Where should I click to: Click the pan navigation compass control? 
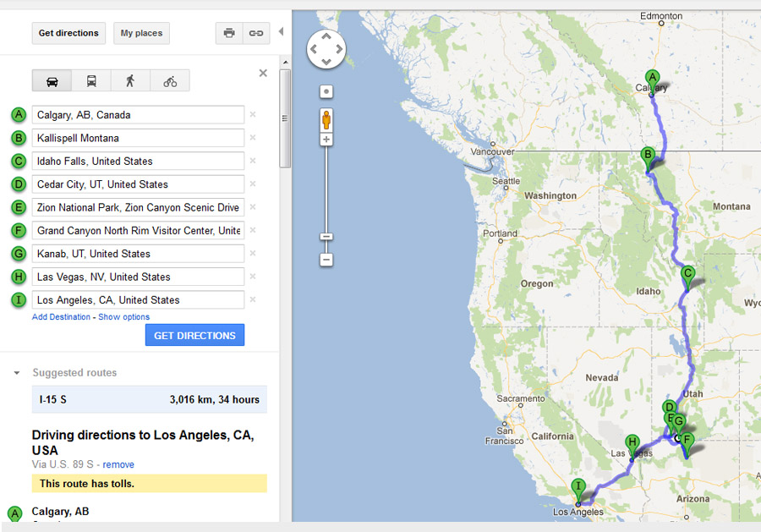tap(326, 49)
